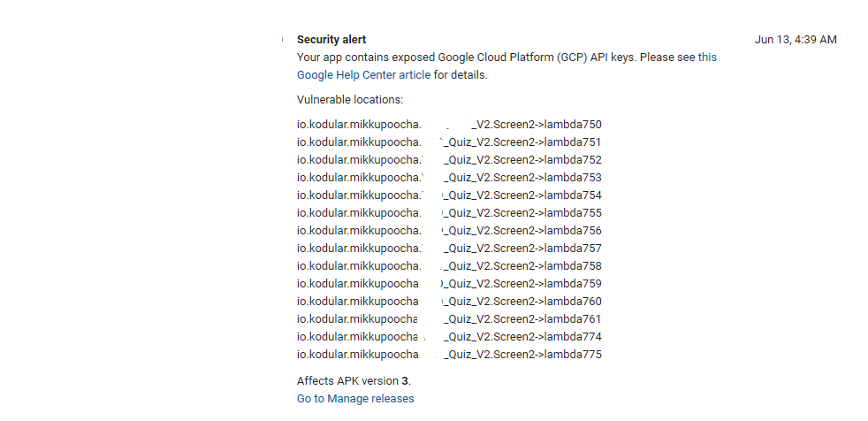868x421 pixels.
Task: Choose the Screen2->lambda757 entry
Action: [x=449, y=249]
